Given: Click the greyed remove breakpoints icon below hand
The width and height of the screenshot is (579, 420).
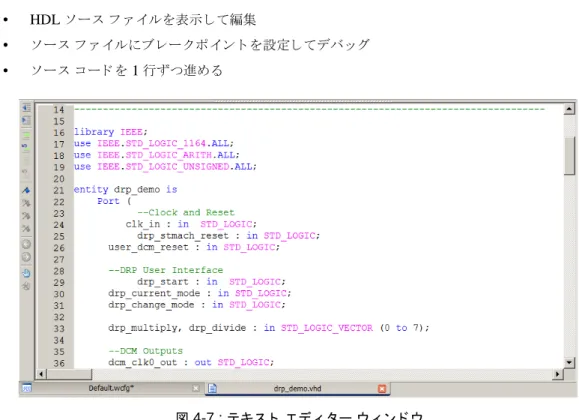Looking at the screenshot, I should [26, 286].
